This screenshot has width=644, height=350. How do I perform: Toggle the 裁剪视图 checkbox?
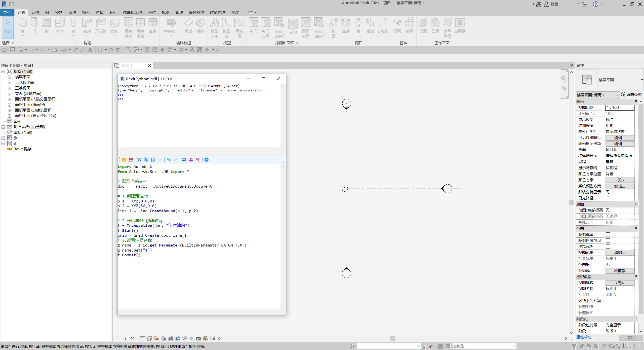[608, 234]
